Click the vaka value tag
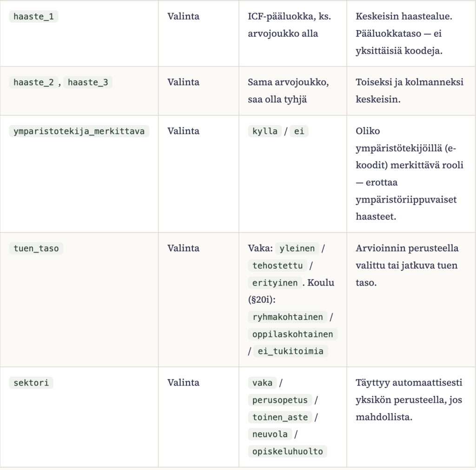 click(262, 383)
